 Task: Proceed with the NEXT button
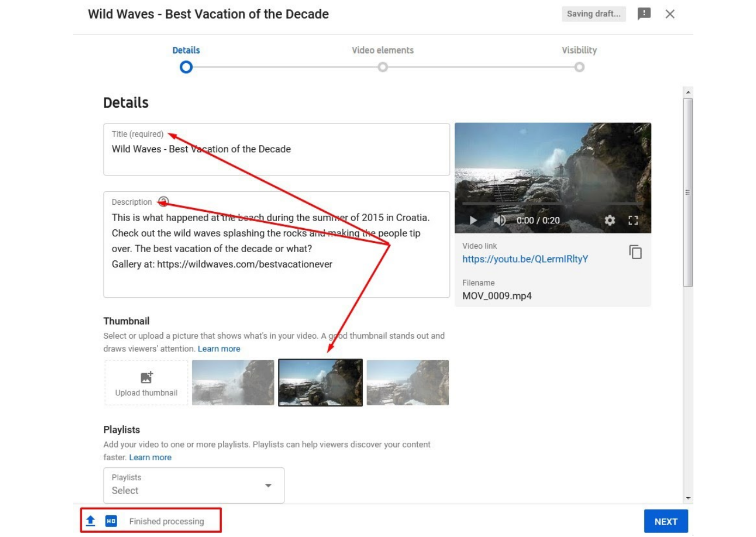click(666, 522)
